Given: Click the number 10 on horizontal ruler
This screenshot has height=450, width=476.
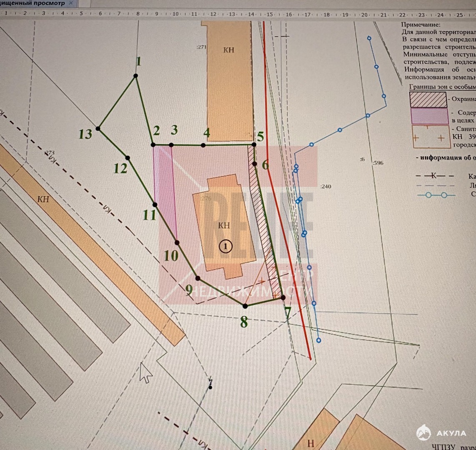Looking at the screenshot, I should point(175,14).
